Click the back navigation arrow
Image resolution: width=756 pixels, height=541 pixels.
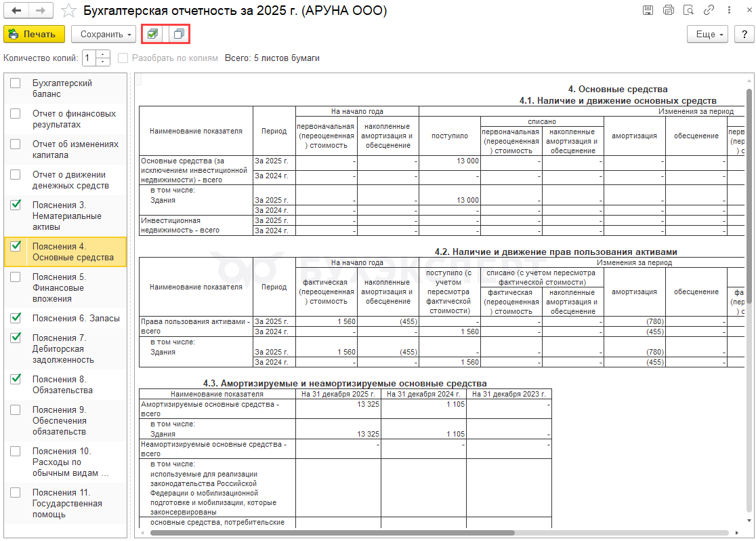17,11
